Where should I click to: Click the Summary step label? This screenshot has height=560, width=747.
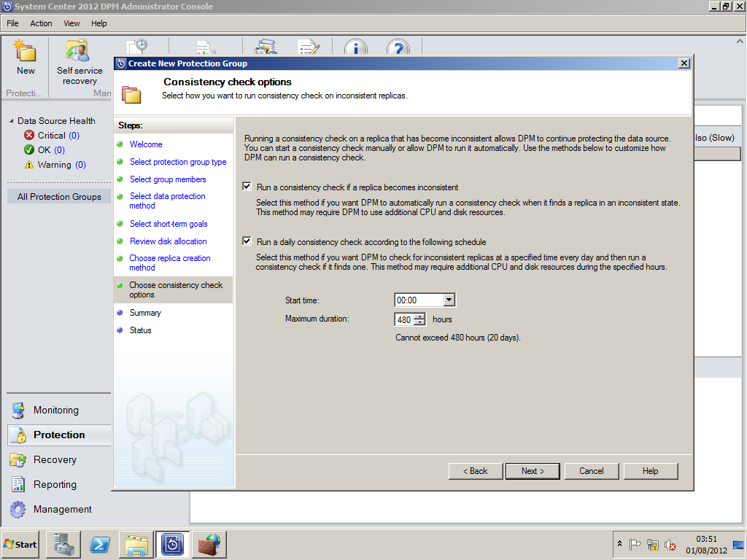coord(145,313)
